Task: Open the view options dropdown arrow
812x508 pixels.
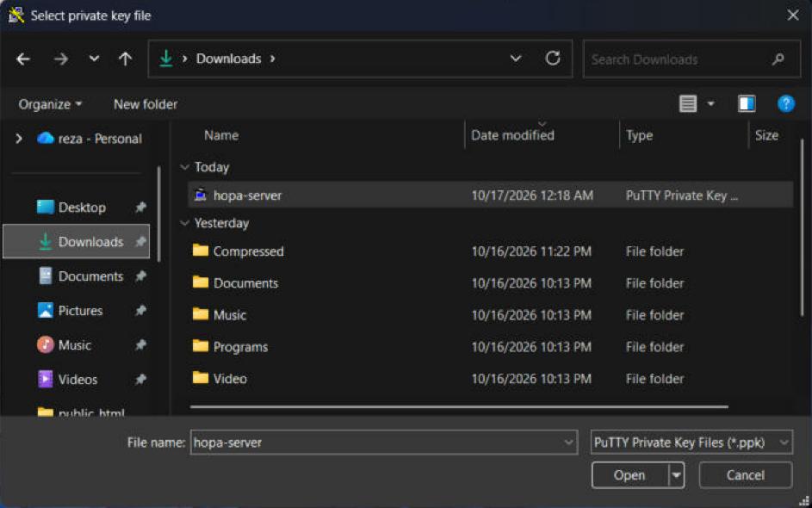Action: click(711, 104)
